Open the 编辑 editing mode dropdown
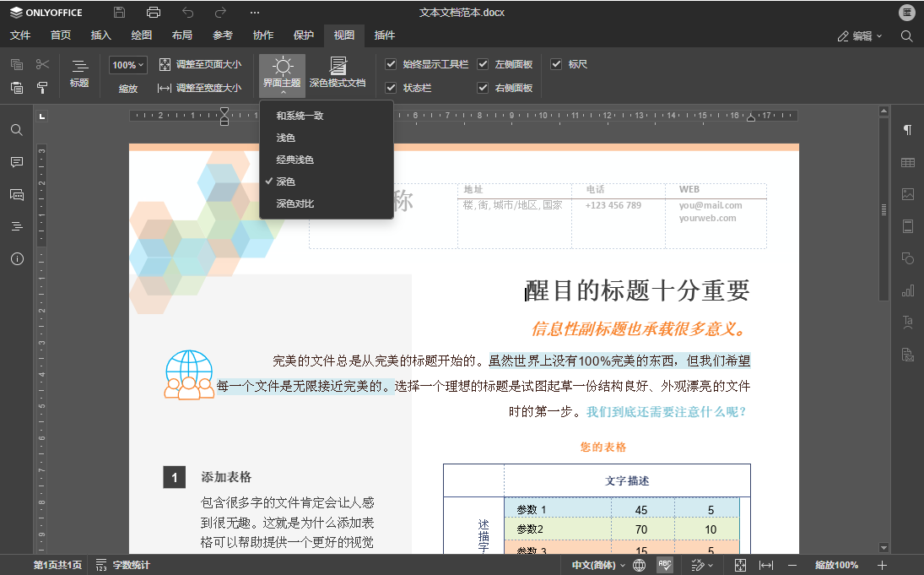 click(x=860, y=36)
